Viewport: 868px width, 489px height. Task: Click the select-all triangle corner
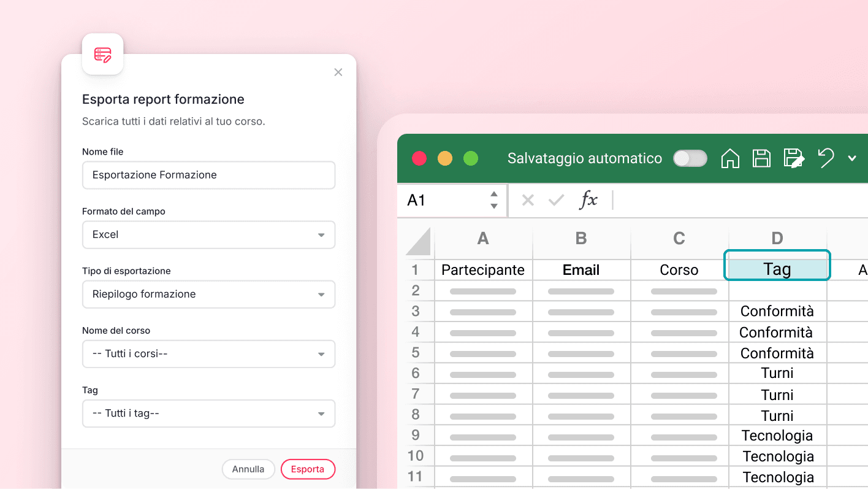pyautogui.click(x=419, y=241)
